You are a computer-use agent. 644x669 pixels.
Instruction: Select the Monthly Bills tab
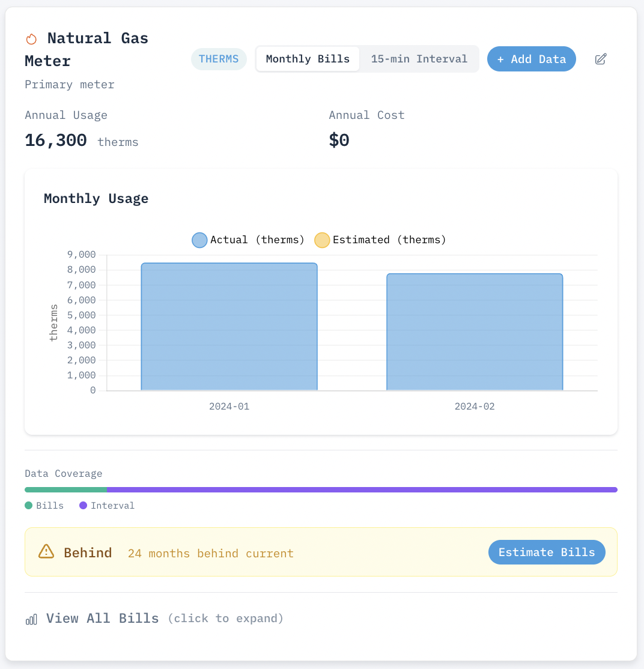pos(308,58)
